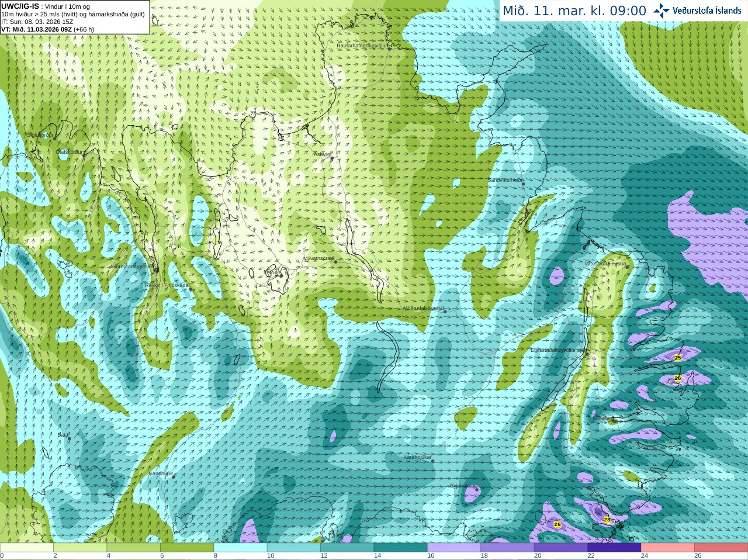The height and width of the screenshot is (560, 748).
Task: Click the Raufarhafnarflugvöllur station label
Action: [362, 45]
